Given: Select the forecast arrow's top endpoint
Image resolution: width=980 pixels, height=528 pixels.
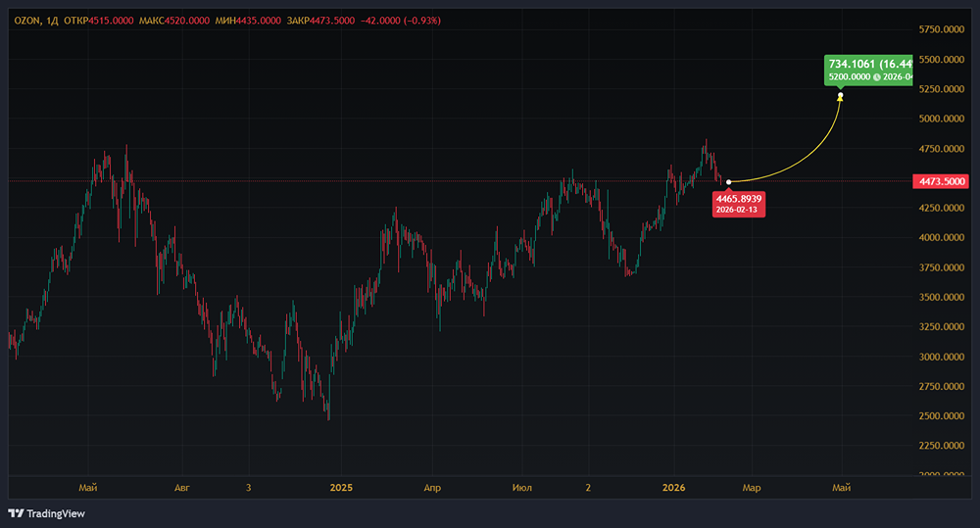Looking at the screenshot, I should click(x=841, y=96).
